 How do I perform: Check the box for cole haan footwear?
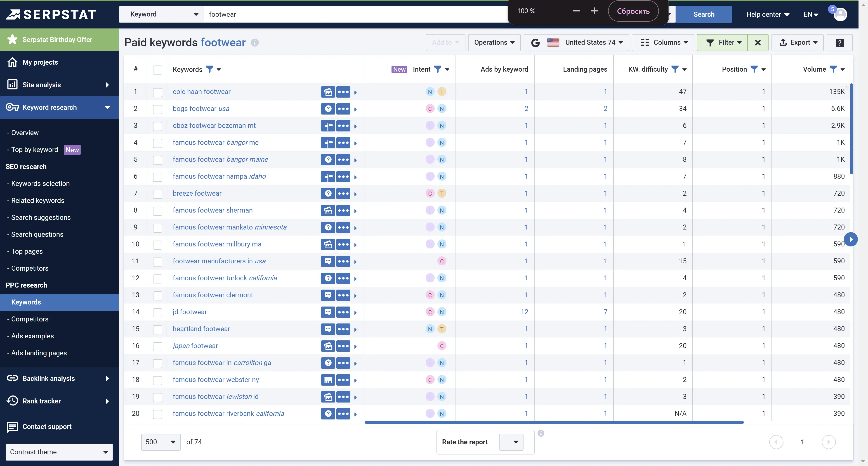pyautogui.click(x=157, y=92)
